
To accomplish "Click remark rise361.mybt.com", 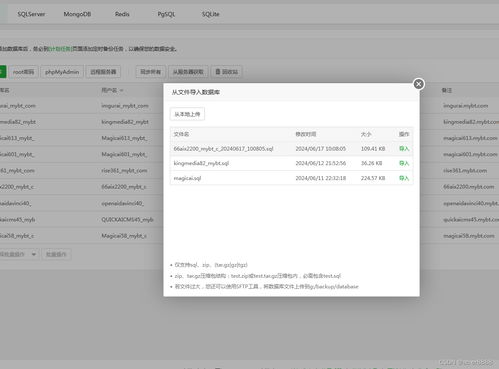I will click(x=465, y=171).
